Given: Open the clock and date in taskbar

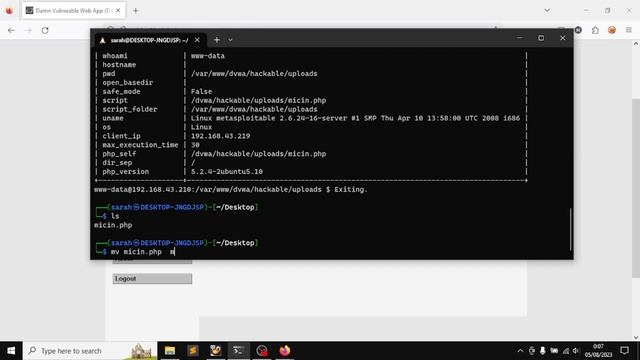Looking at the screenshot, I should 598,351.
